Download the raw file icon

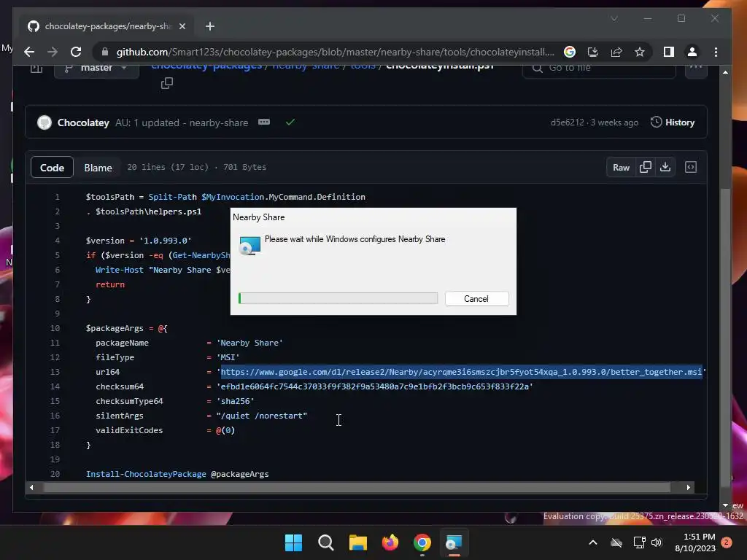(665, 167)
